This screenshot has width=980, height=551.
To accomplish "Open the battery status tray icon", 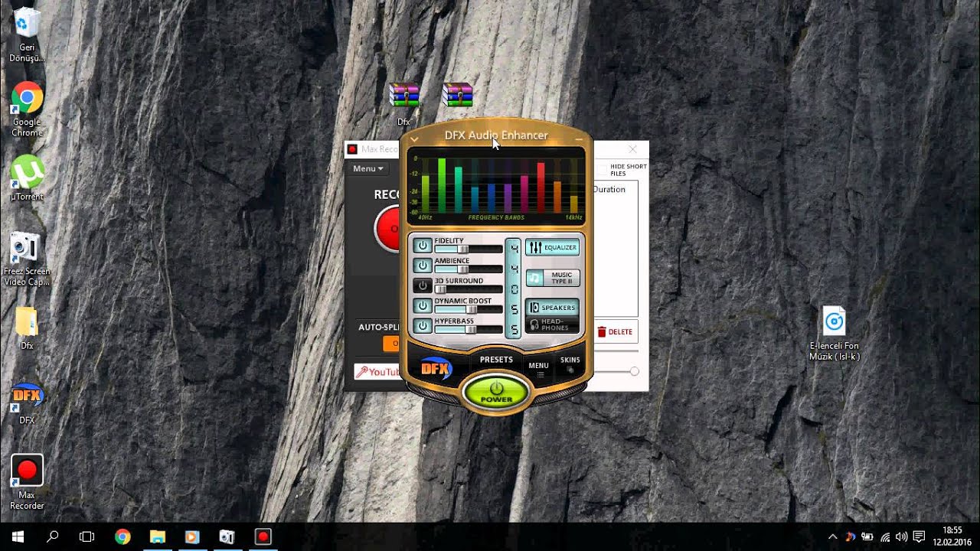I will 867,536.
